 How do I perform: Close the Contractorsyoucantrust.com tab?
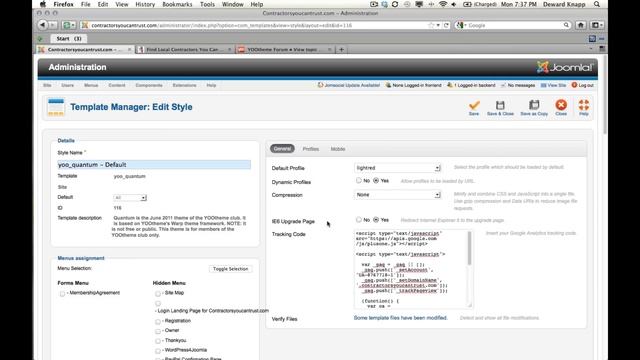click(x=129, y=49)
